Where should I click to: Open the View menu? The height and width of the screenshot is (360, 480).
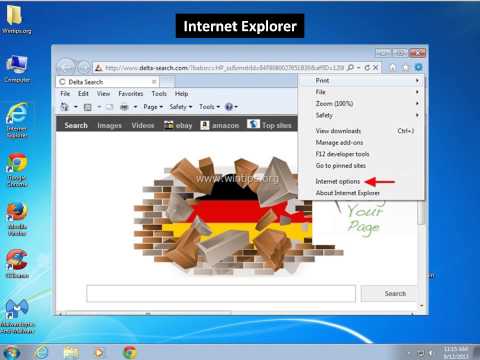tap(103, 94)
